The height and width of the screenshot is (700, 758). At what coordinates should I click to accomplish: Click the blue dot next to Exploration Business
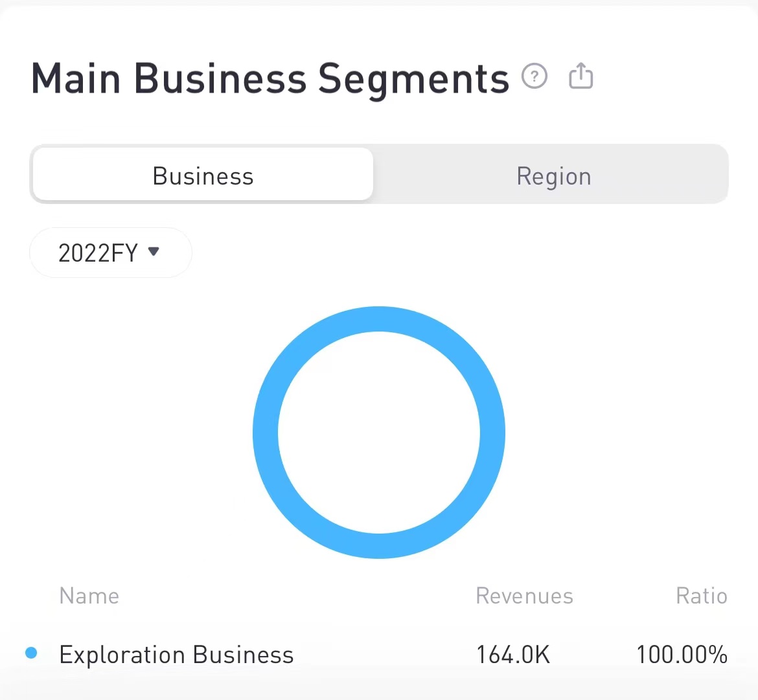31,653
